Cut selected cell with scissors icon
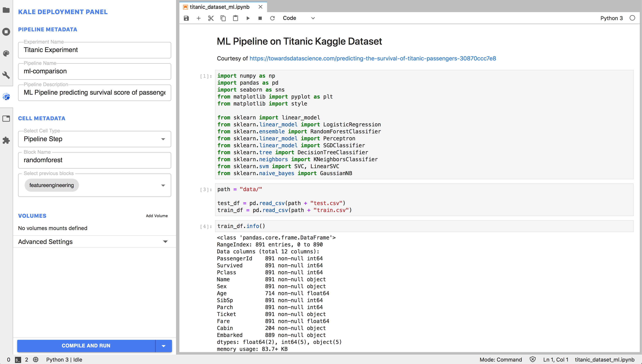Viewport: 642px width, 364px height. coord(211,18)
